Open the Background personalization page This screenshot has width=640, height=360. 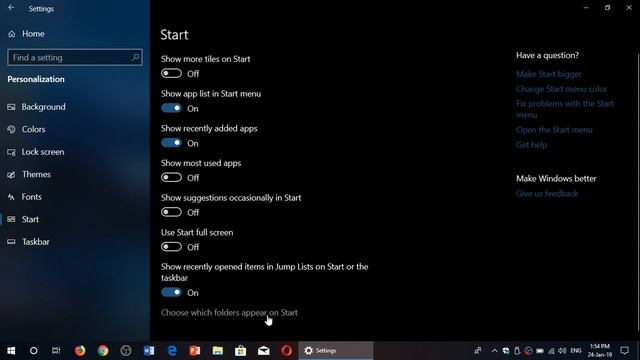pyautogui.click(x=36, y=107)
